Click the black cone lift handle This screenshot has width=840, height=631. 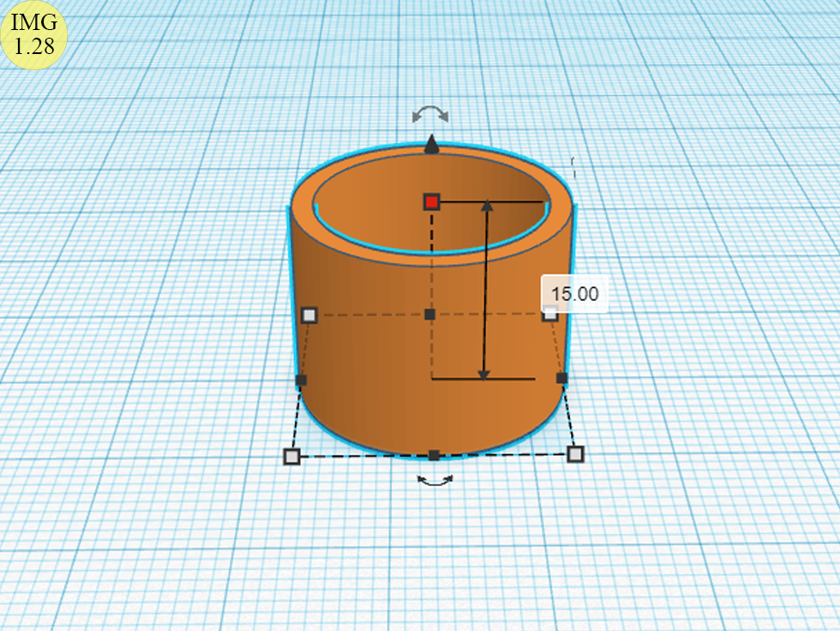(x=432, y=145)
